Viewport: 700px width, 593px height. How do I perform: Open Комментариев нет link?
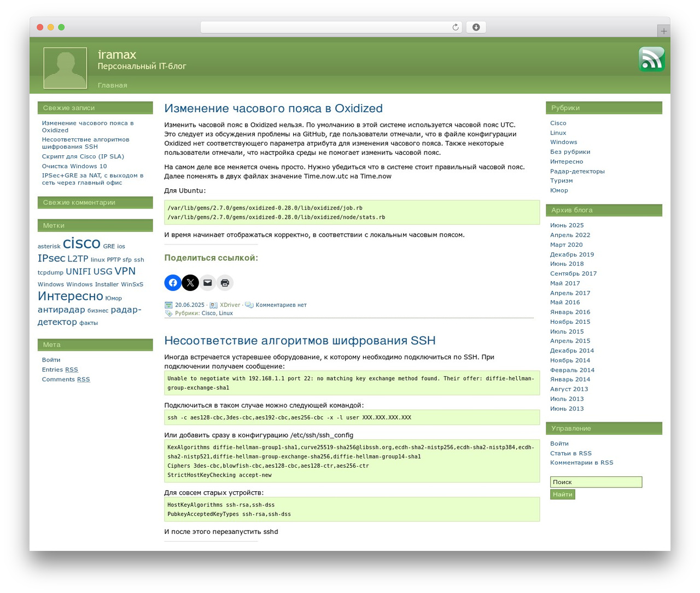(x=281, y=305)
